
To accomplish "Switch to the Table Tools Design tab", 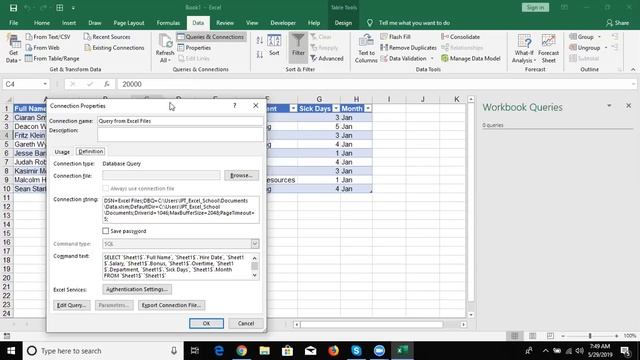I will [343, 23].
